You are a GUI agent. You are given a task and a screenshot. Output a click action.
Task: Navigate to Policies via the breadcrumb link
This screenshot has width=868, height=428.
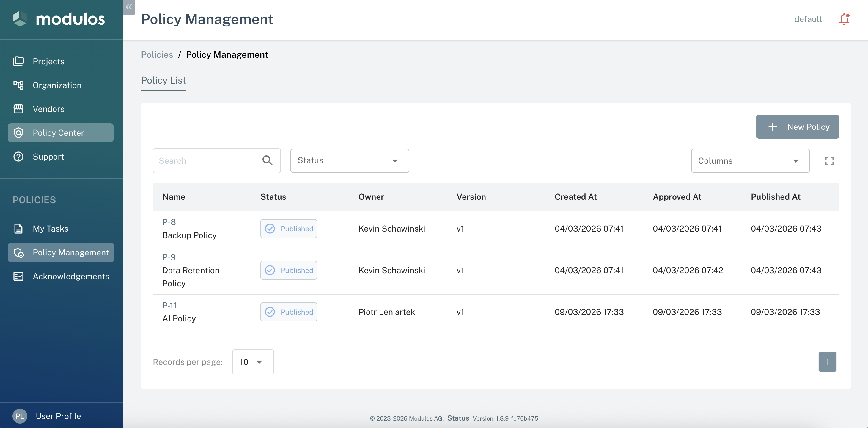[x=157, y=54]
